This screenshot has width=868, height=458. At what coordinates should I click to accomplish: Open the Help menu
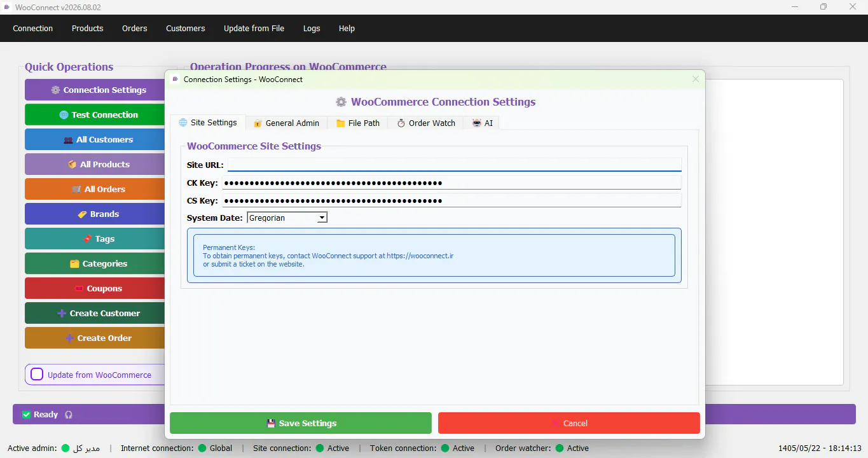click(x=347, y=29)
